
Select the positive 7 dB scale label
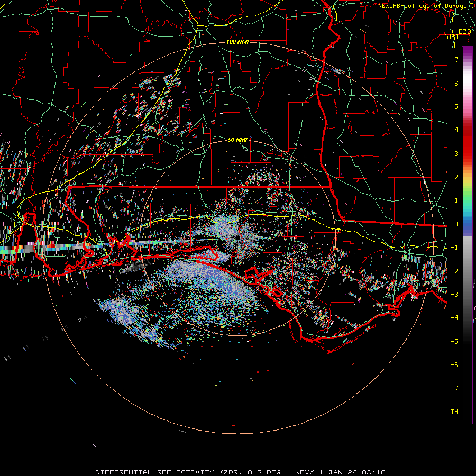pyautogui.click(x=456, y=59)
